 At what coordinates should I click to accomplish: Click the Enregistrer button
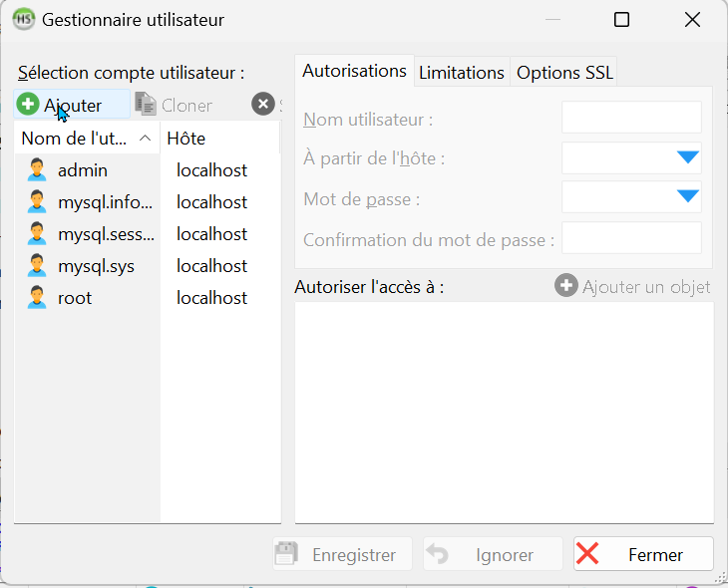click(x=341, y=555)
